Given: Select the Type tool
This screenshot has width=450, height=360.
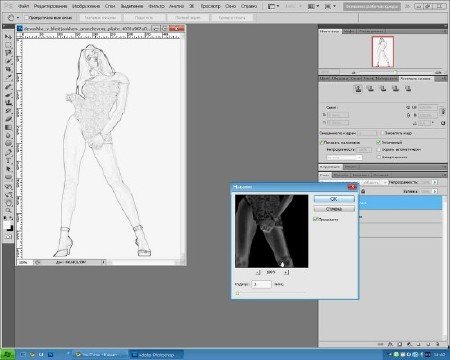Looking at the screenshot, I should pos(8,161).
